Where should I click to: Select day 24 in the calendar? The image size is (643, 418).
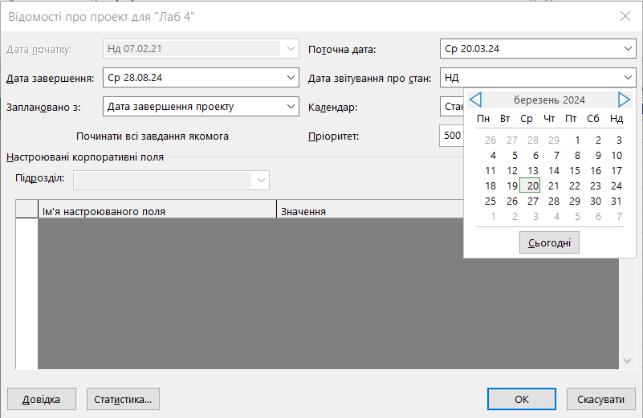pos(616,186)
